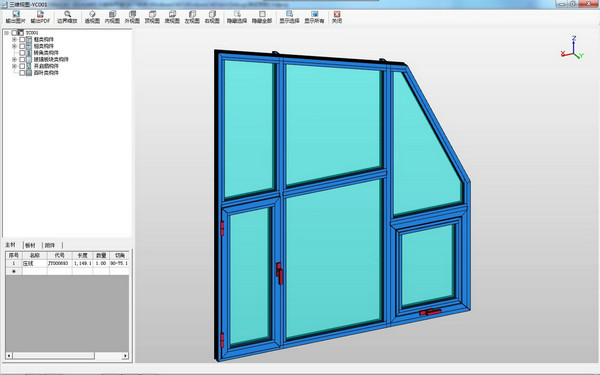
Task: Select the first row in materials table
Action: coord(67,263)
